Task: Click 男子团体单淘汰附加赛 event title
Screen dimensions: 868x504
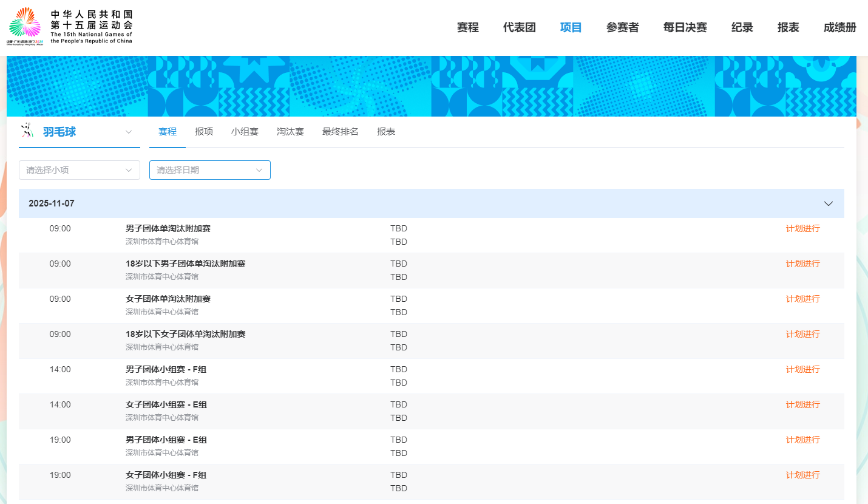Action: click(x=168, y=228)
